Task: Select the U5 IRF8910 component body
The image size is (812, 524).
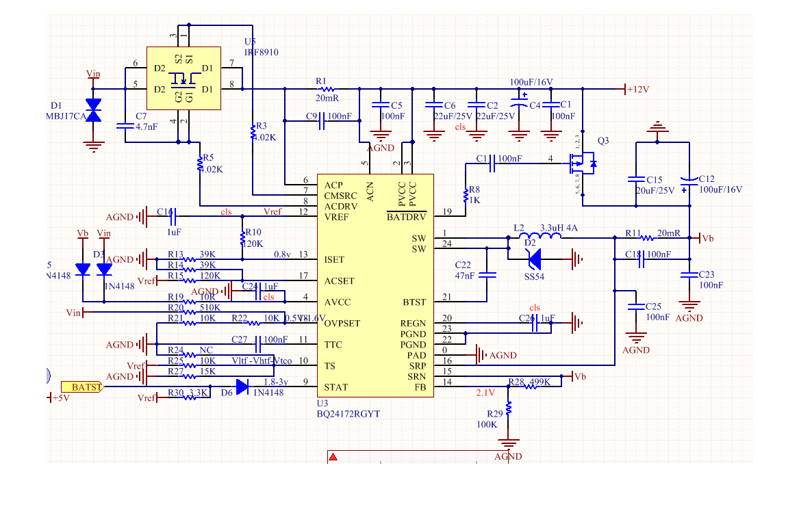Action: pyautogui.click(x=184, y=78)
